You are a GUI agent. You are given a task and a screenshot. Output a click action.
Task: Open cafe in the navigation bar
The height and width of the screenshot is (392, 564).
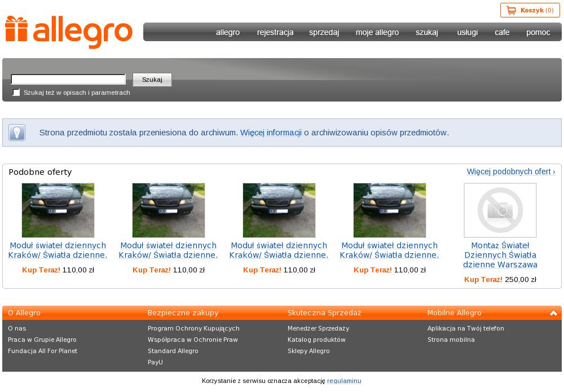[502, 32]
